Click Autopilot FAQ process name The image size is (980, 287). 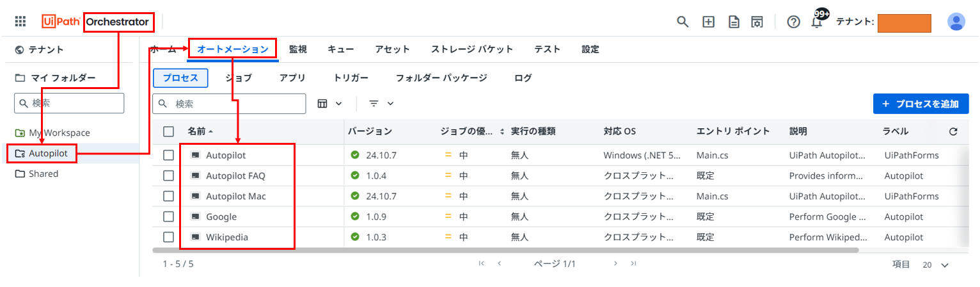235,176
